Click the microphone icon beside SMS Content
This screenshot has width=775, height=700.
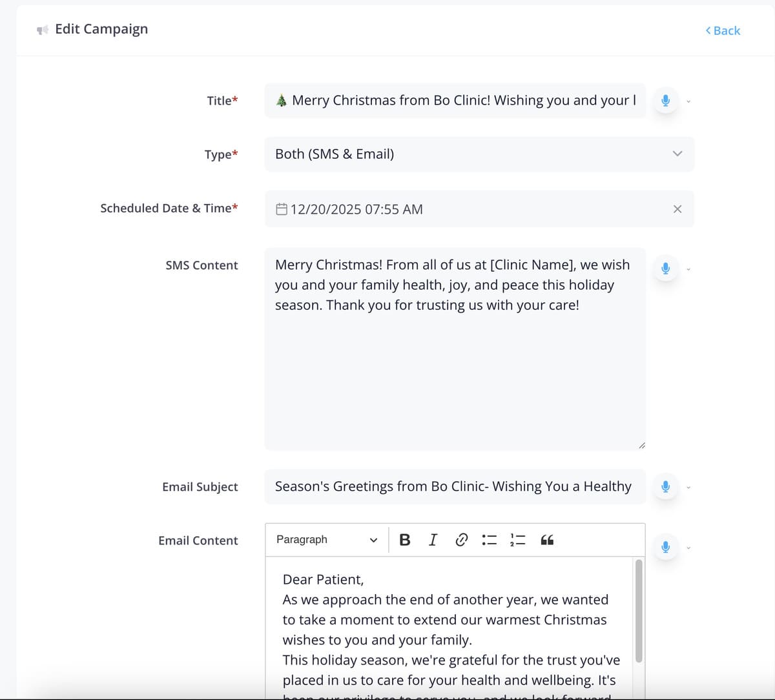(x=665, y=268)
